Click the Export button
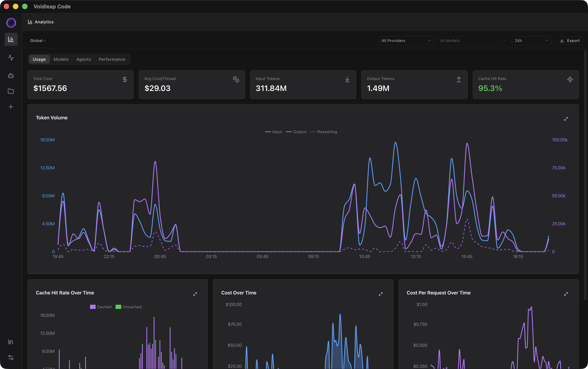This screenshot has height=369, width=588. click(x=570, y=41)
